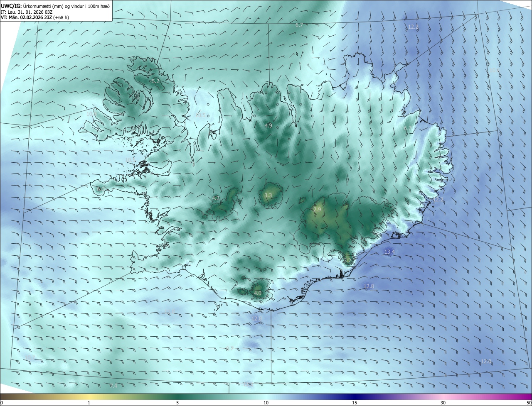
Task: Click the valid time line 'VT: Mán. 02.02.2026 23Z (+68 h)'
Action: (35, 17)
